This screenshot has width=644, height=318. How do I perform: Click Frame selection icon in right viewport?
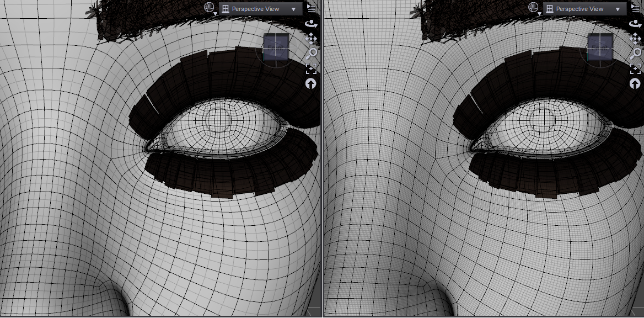(x=635, y=68)
